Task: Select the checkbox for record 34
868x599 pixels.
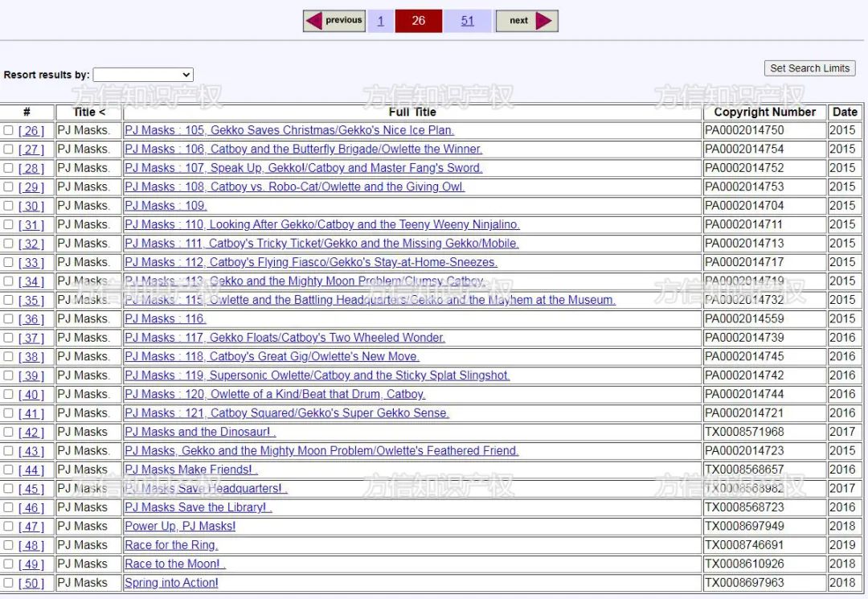Action: click(8, 281)
